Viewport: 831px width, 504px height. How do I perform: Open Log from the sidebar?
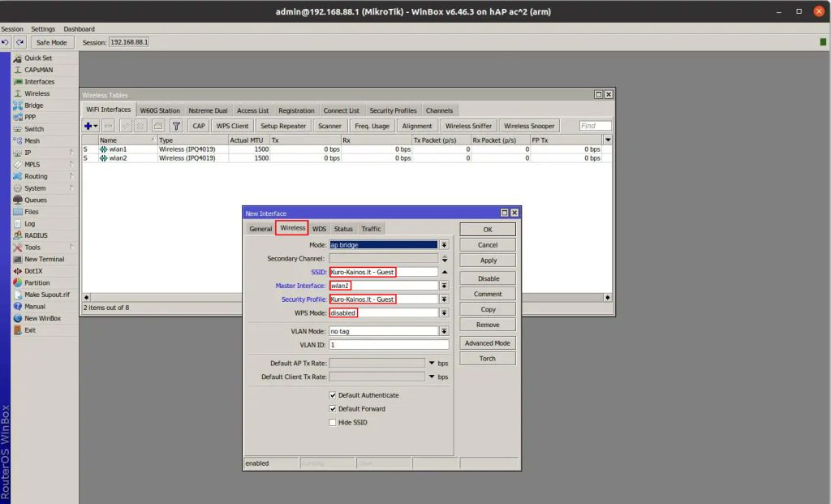(29, 224)
